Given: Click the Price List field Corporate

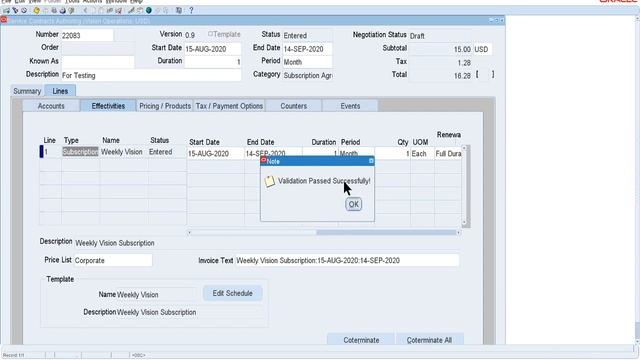Looking at the screenshot, I should point(113,260).
